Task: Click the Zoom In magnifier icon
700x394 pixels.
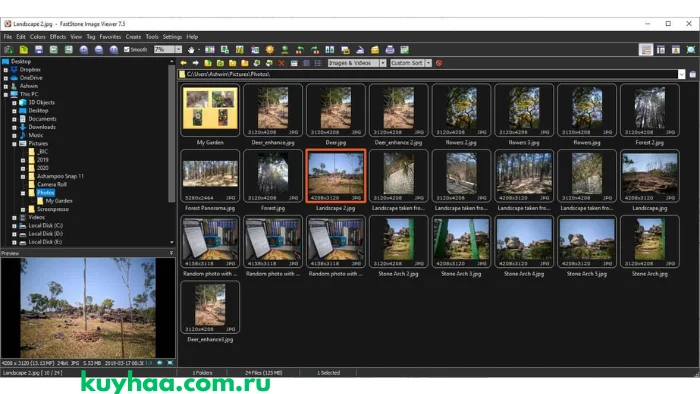Action: 83,50
